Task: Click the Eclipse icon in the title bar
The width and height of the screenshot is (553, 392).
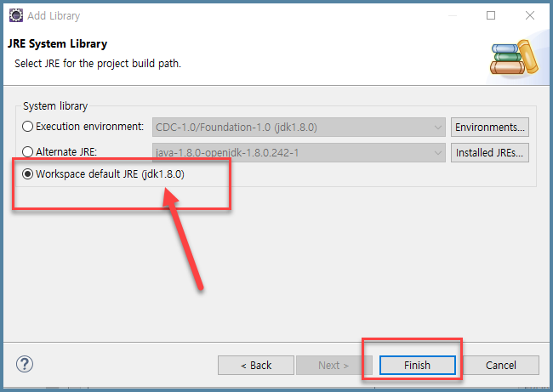Action: tap(16, 15)
